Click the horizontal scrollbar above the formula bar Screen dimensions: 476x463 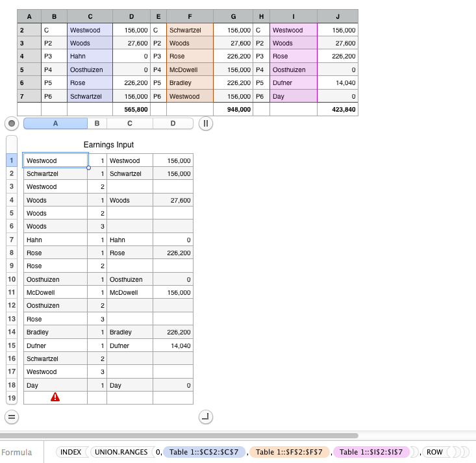179,436
